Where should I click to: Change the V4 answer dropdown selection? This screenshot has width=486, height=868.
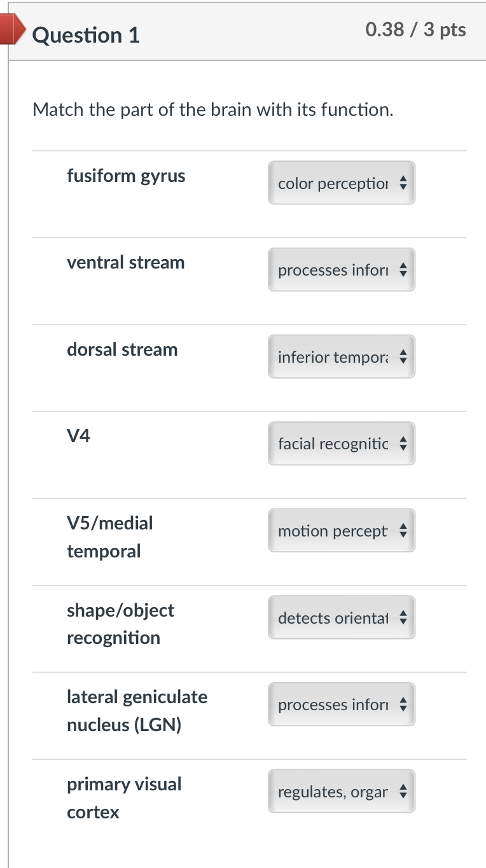coord(342,444)
